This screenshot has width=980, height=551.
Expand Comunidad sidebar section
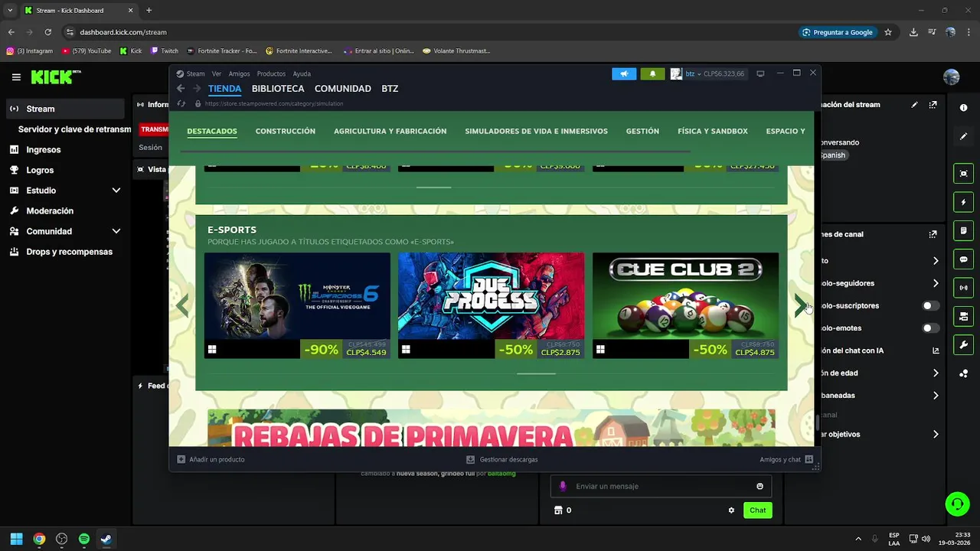pos(116,231)
